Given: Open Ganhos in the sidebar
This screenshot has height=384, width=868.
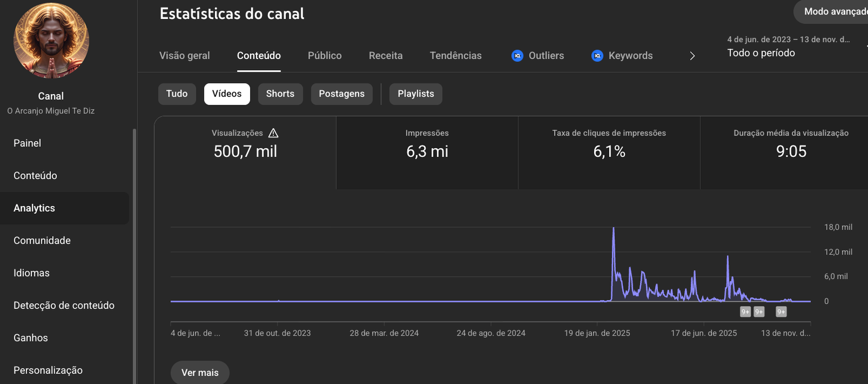Looking at the screenshot, I should pyautogui.click(x=31, y=338).
